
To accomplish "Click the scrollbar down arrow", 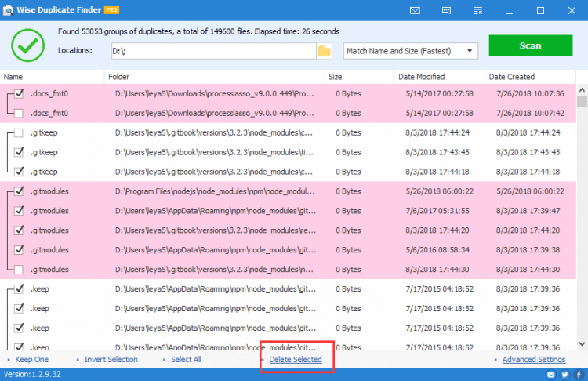I will (x=582, y=343).
